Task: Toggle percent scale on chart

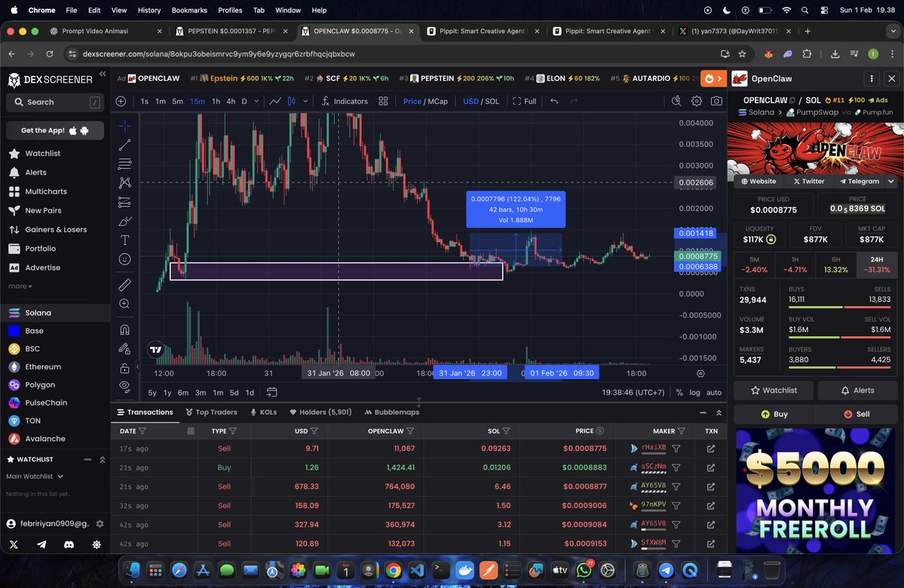Action: tap(679, 392)
